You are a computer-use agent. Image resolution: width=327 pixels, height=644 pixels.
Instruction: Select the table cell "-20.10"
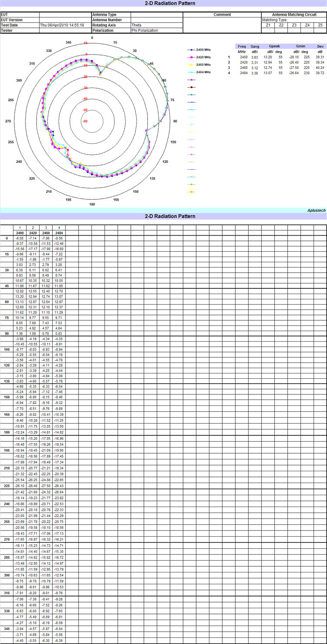[20, 468]
